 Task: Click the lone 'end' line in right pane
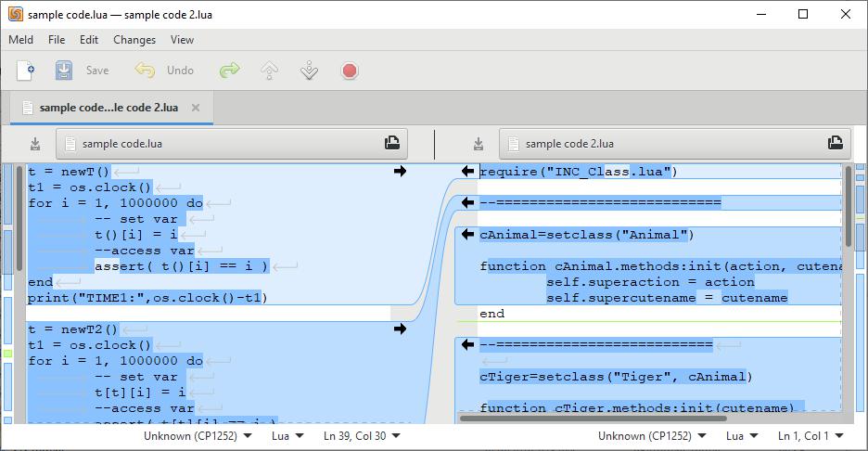[x=492, y=314]
